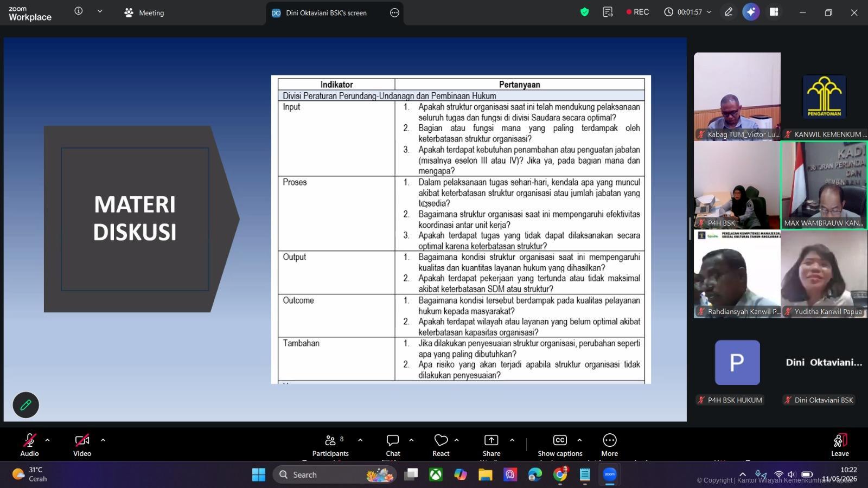Change the view layout icon
Image resolution: width=868 pixels, height=488 pixels.
tap(774, 12)
